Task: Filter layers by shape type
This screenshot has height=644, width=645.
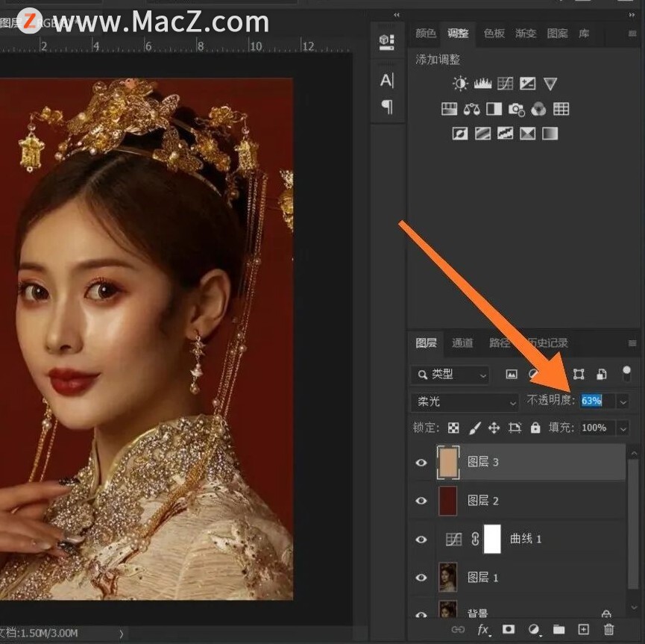Action: 579,374
